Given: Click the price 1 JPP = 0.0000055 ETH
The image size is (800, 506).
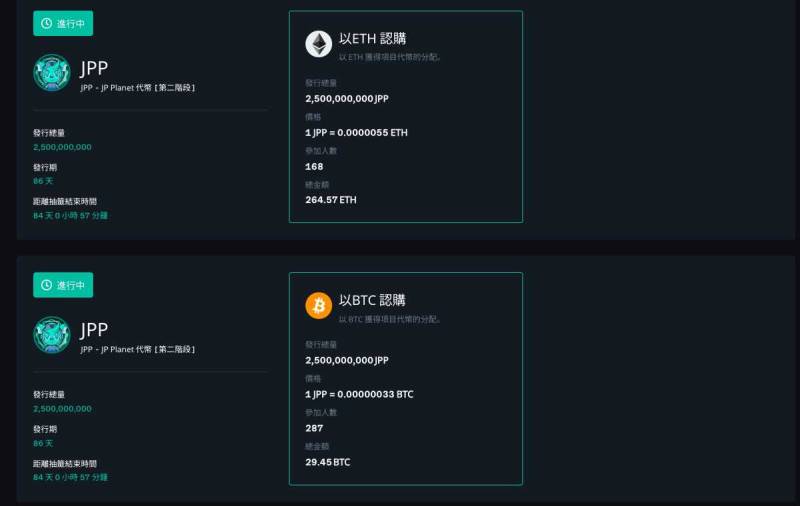Looking at the screenshot, I should click(x=356, y=133).
